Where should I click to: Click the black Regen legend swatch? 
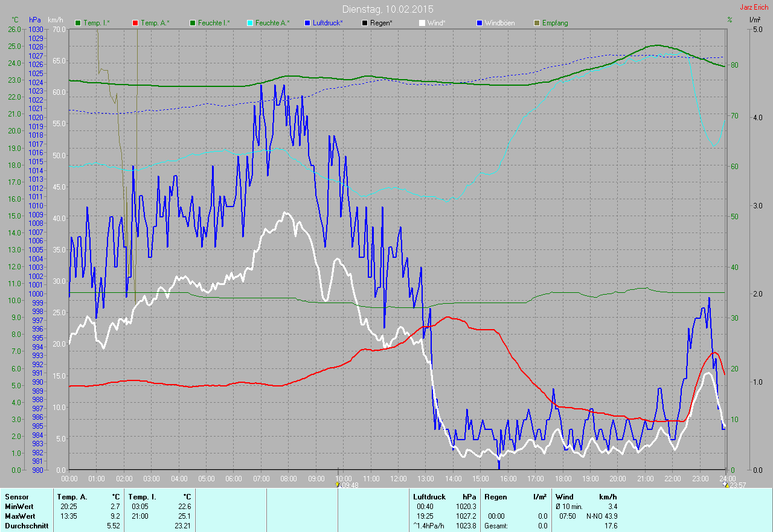[365, 23]
